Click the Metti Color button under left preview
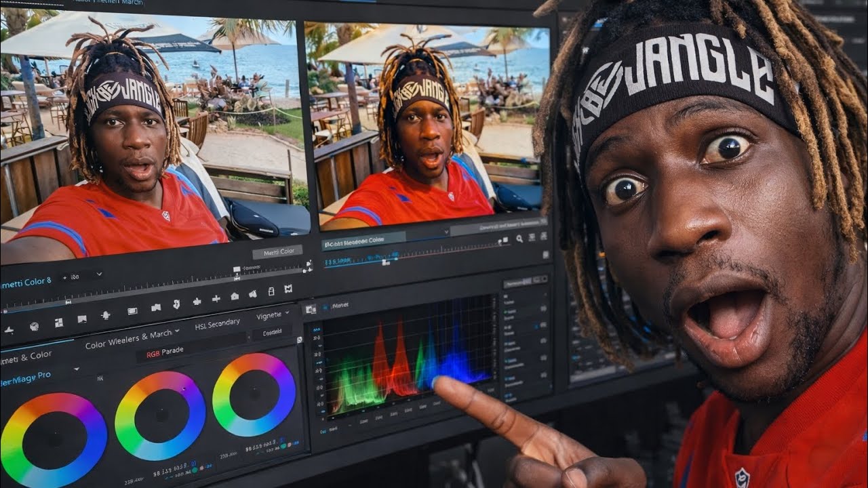 (x=277, y=251)
